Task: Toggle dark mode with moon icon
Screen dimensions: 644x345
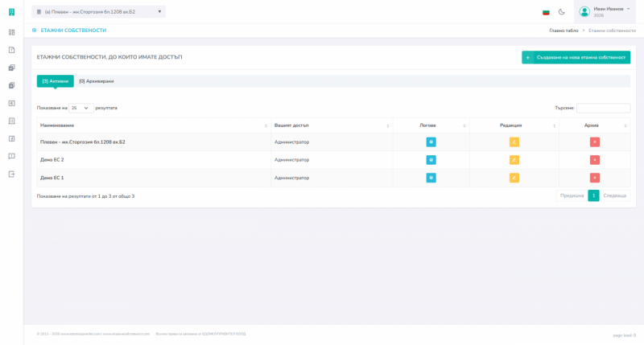Action: tap(561, 12)
